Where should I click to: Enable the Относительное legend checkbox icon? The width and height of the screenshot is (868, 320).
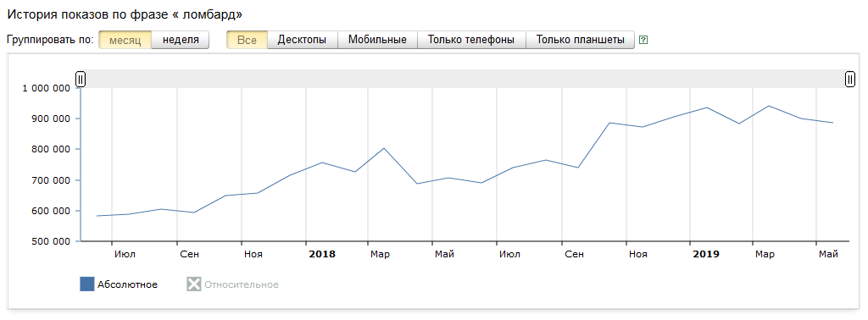click(194, 284)
